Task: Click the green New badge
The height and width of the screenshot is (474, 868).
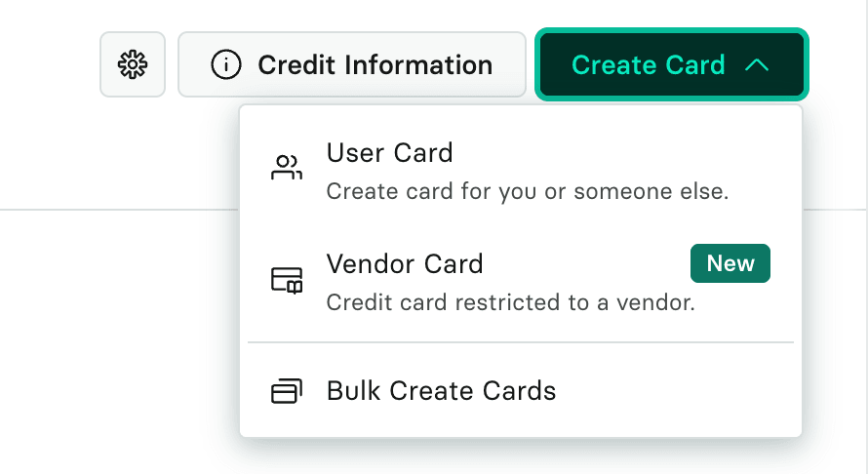Action: (730, 263)
